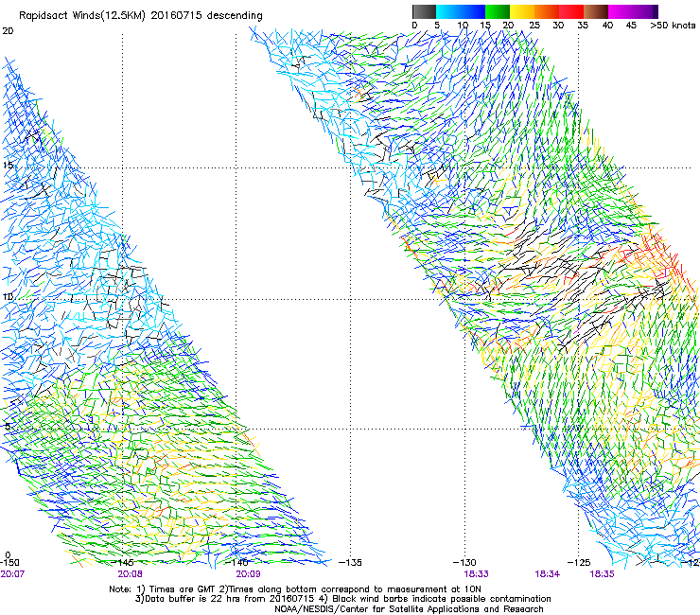Viewport: 700px width, 615px height.
Task: Click the gray 0-5 knots color swatch
Action: pyautogui.click(x=424, y=11)
